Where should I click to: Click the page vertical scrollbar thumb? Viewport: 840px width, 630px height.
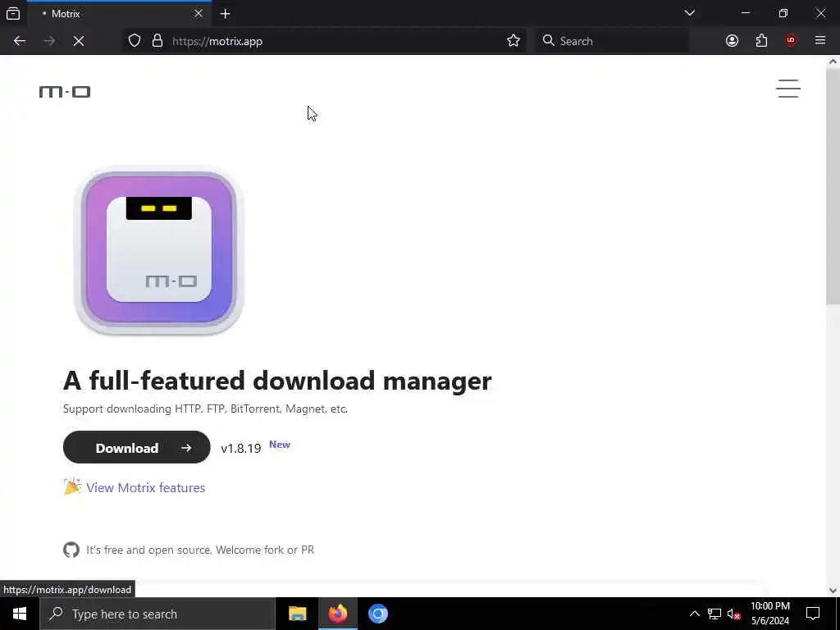click(x=833, y=186)
